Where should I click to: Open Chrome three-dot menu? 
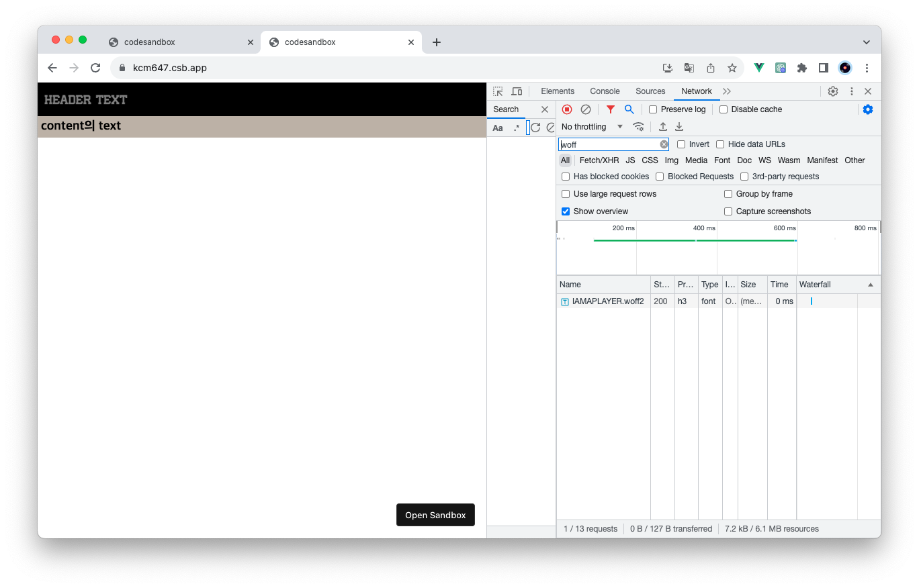click(x=867, y=68)
